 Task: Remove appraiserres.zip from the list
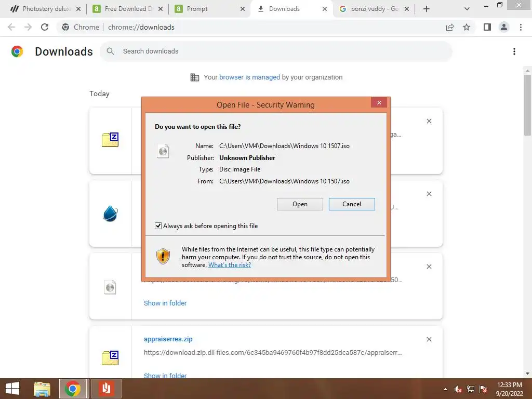(429, 339)
